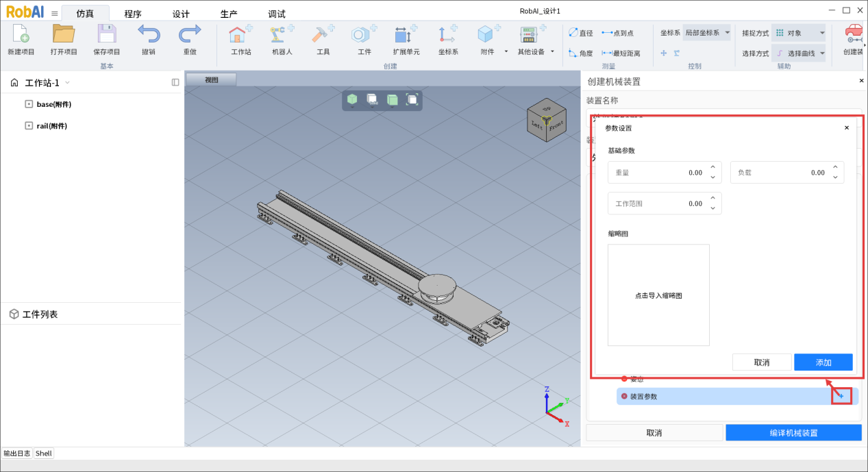Open the Shell tab
Viewport: 868px width, 472px height.
coord(44,453)
